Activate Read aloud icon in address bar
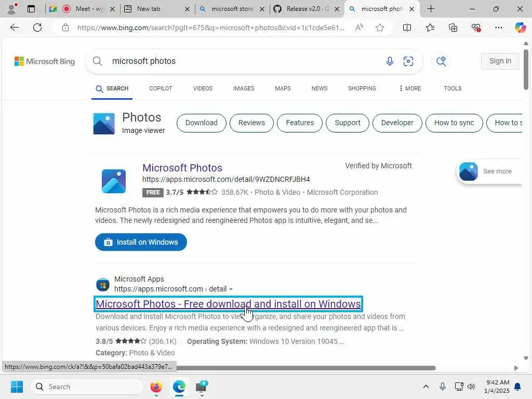Viewport: 532px width, 399px height. 359,28
